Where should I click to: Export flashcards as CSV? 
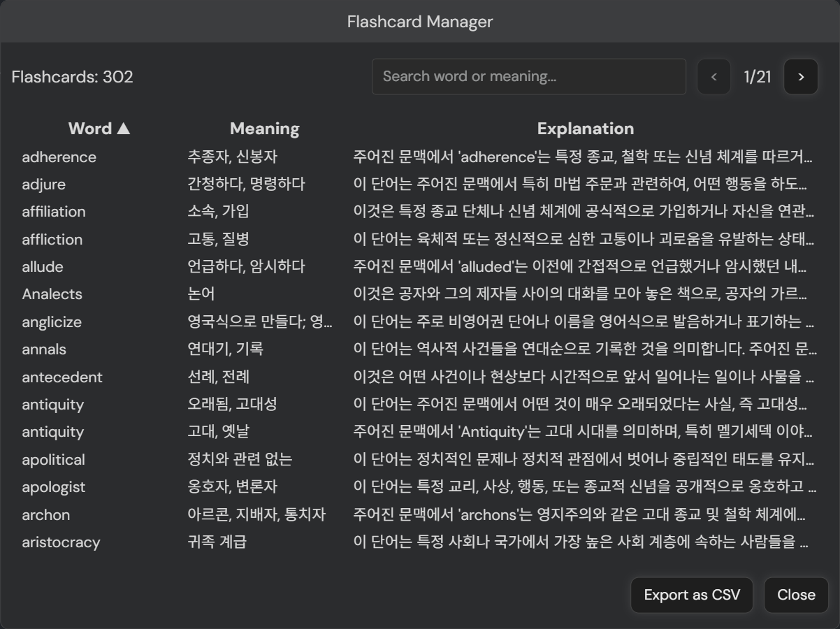coord(691,595)
